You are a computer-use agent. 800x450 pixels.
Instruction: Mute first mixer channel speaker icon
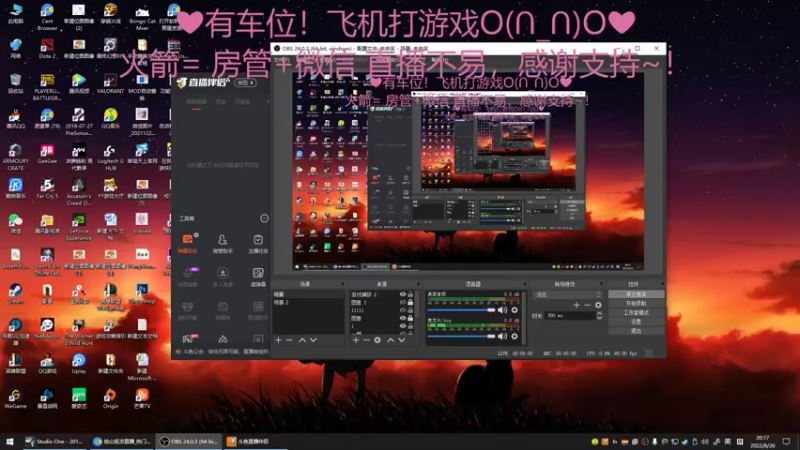click(503, 310)
